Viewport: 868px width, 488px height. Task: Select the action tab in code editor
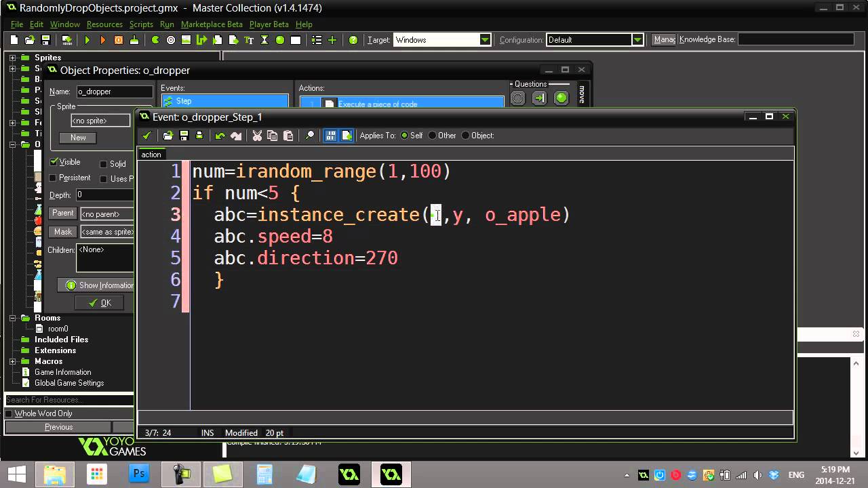(151, 155)
